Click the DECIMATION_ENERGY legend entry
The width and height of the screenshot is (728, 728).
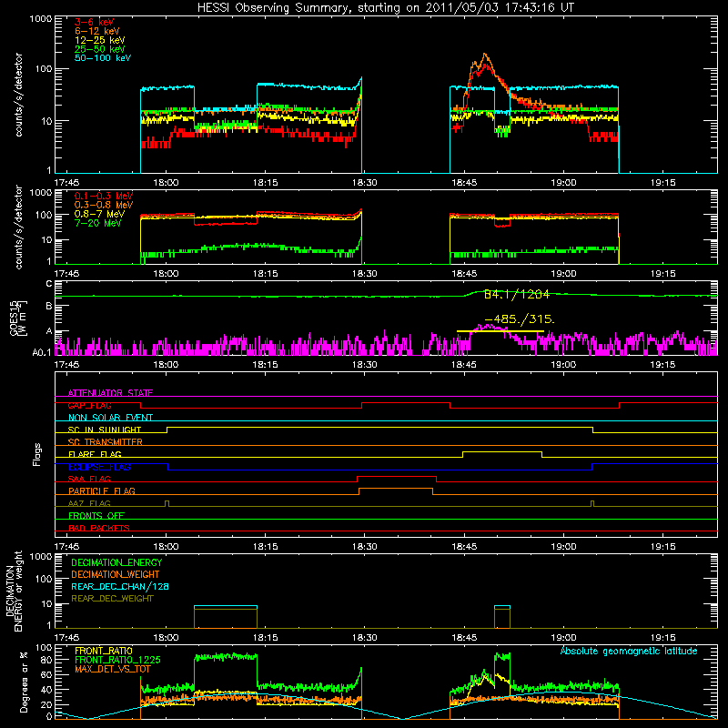[116, 562]
